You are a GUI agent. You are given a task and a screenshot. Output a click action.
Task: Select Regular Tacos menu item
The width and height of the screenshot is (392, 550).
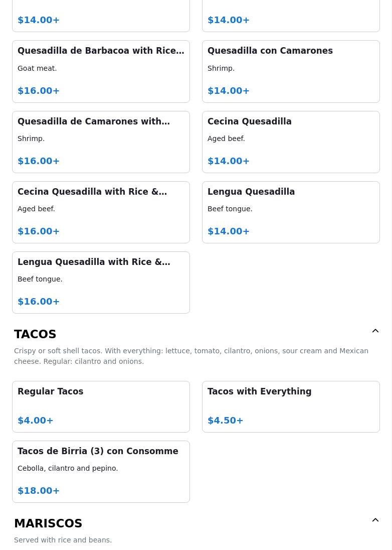coord(101,406)
